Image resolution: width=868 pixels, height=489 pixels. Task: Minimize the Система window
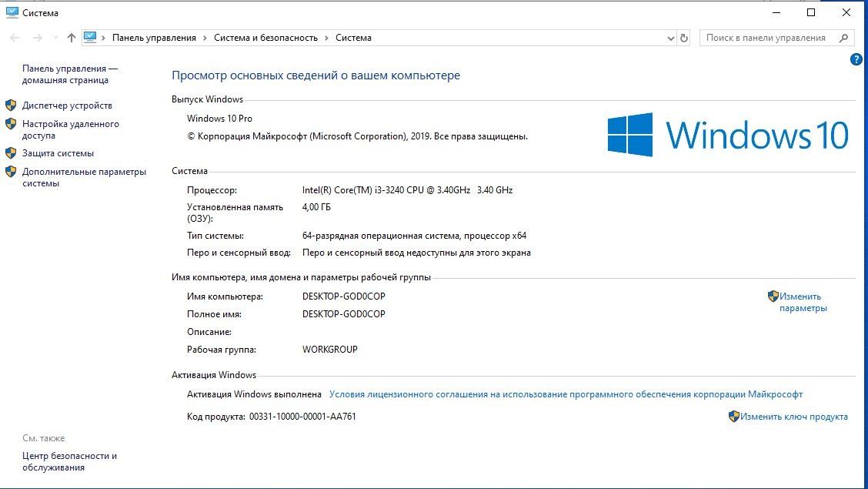pyautogui.click(x=776, y=12)
